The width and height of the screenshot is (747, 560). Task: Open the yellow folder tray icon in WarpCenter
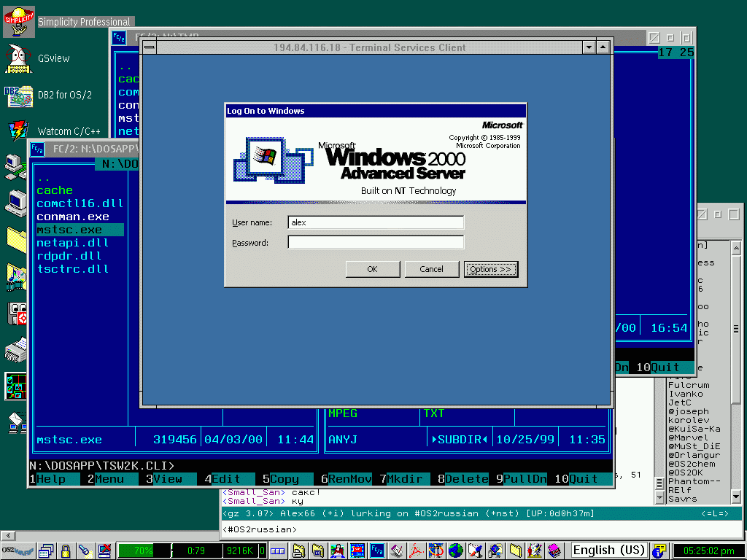click(x=515, y=551)
